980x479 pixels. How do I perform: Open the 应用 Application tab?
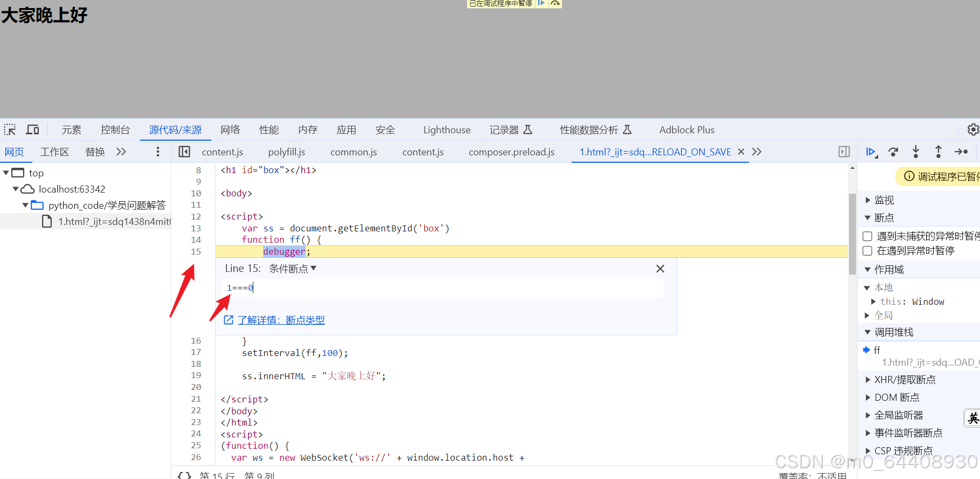[x=347, y=129]
